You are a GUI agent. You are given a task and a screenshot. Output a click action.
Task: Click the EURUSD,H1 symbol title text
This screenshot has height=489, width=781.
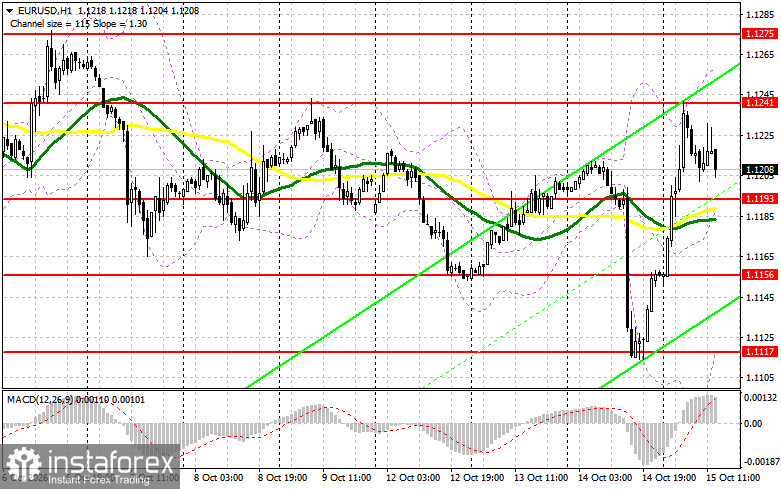[x=45, y=10]
